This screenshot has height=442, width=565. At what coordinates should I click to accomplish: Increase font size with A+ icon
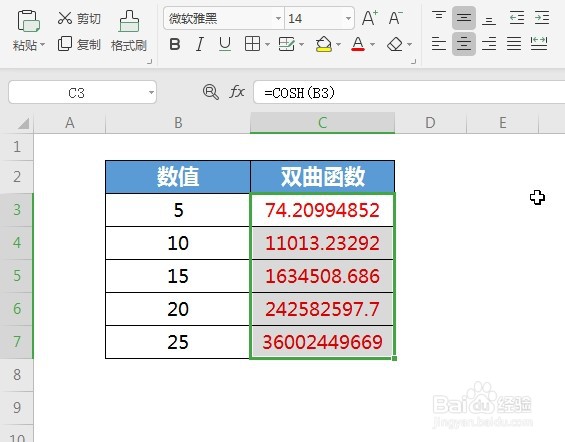point(370,18)
